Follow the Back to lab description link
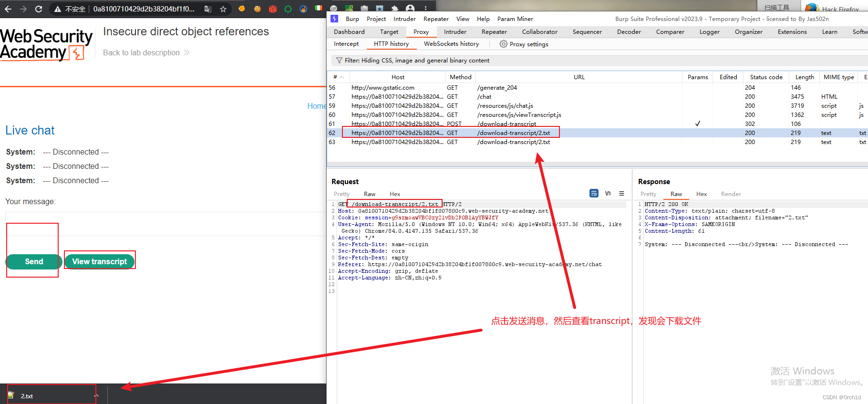 (146, 52)
